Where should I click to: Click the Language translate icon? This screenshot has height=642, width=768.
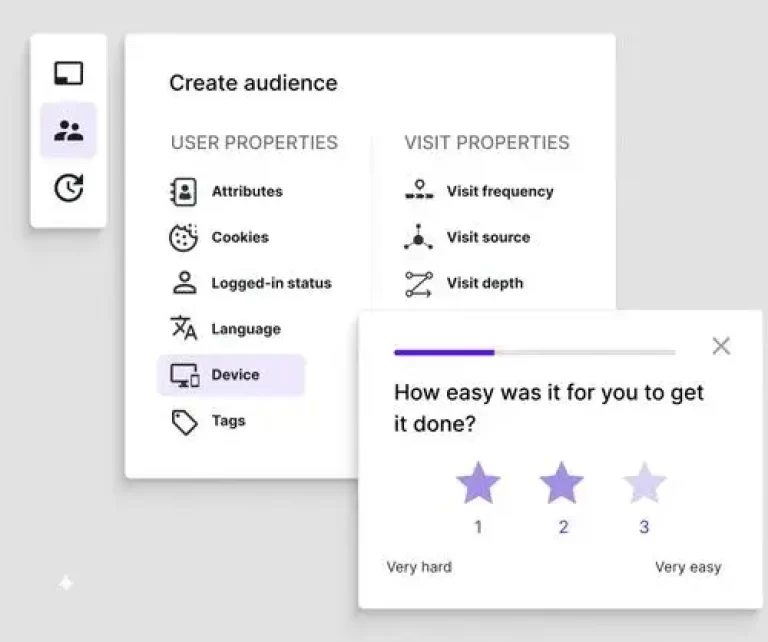point(184,329)
